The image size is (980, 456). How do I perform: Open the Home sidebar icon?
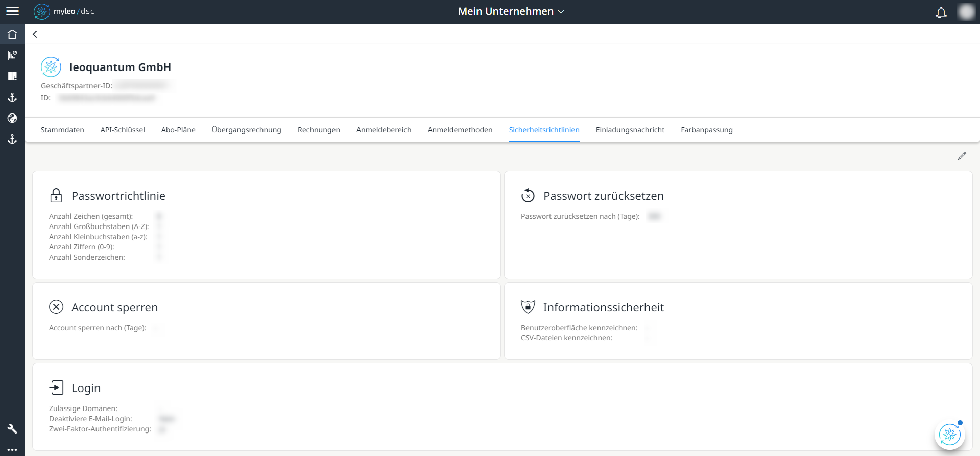coord(12,34)
